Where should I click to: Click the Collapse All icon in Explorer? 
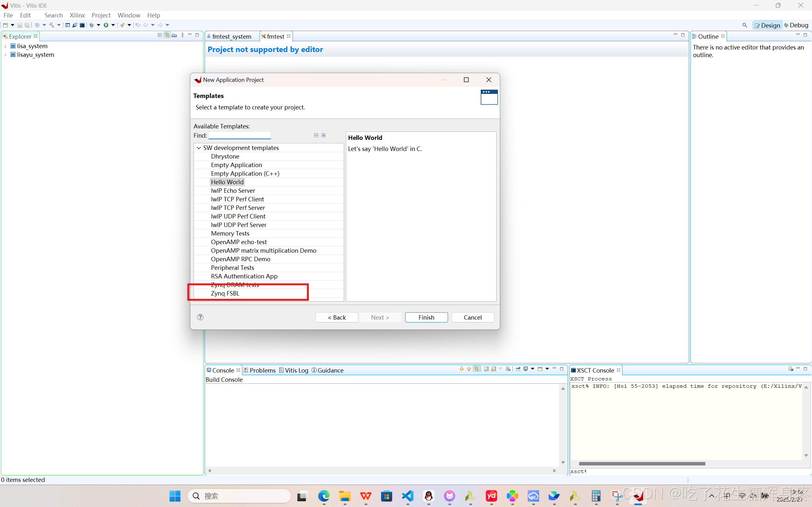(160, 35)
